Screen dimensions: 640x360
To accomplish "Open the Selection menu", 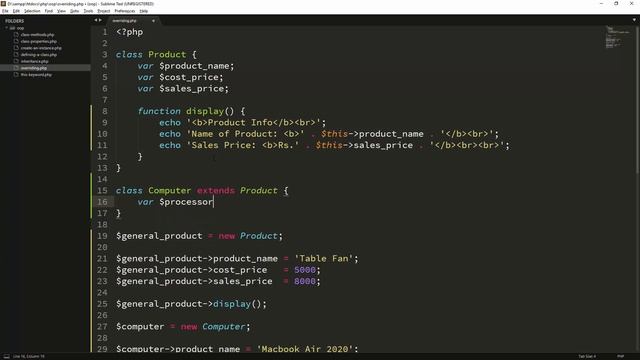I will pos(32,11).
